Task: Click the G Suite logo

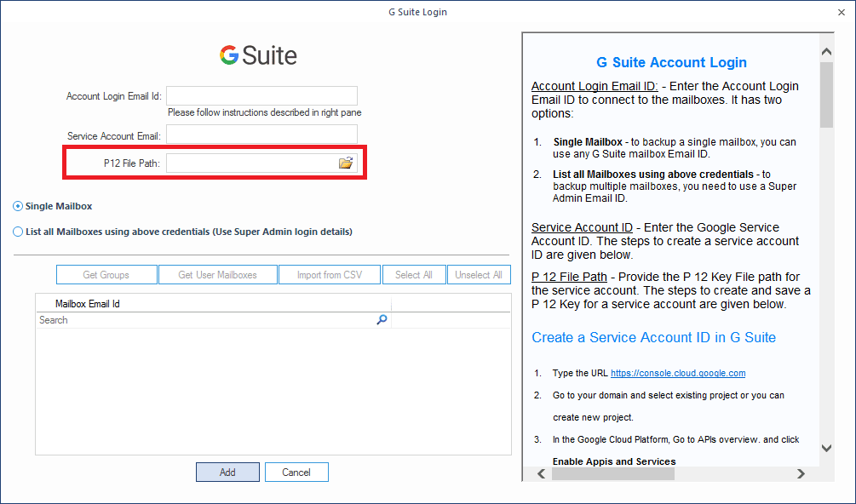Action: click(258, 55)
